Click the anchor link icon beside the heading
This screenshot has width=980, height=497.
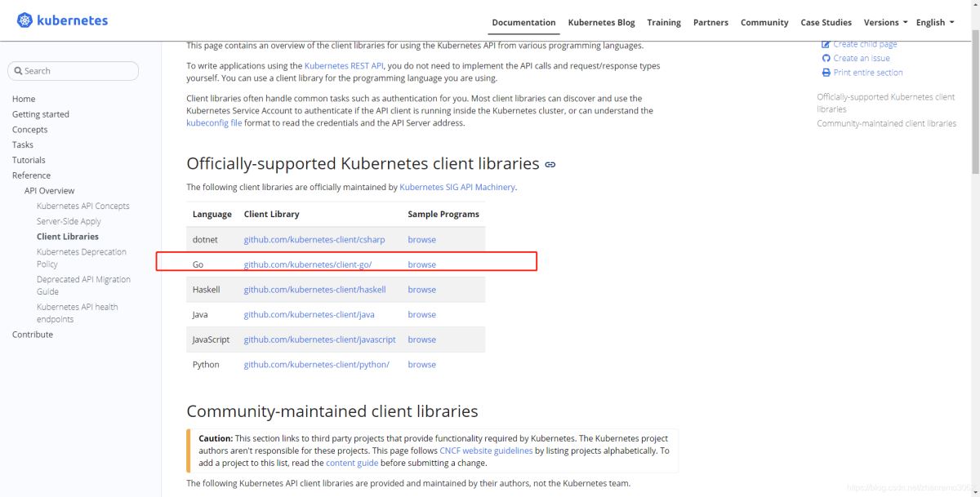coord(550,164)
